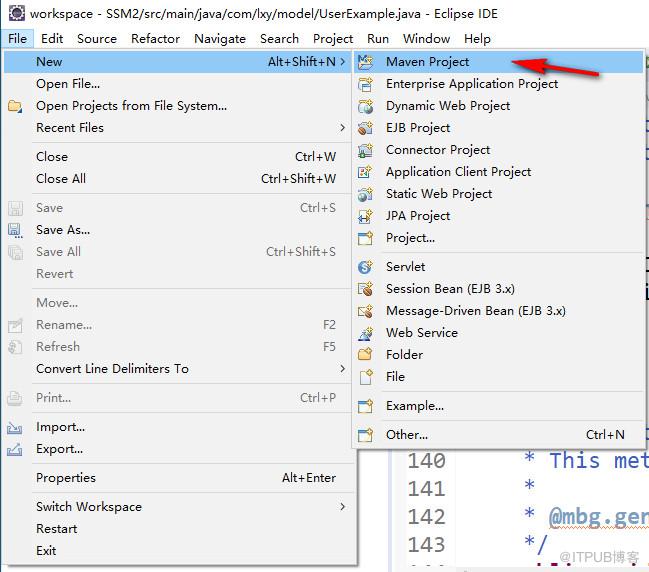Choose Other... in the New submenu

[x=499, y=435]
